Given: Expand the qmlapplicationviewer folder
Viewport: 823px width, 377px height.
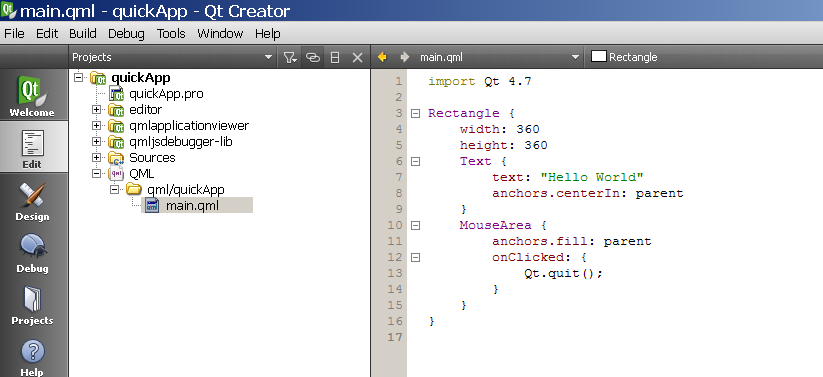Looking at the screenshot, I should point(97,125).
